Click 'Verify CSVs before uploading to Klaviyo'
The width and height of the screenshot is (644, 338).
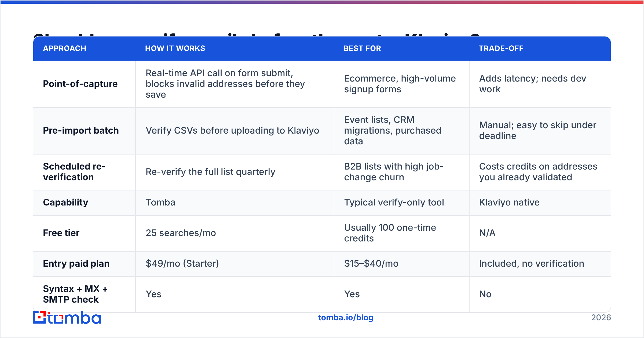click(x=232, y=131)
